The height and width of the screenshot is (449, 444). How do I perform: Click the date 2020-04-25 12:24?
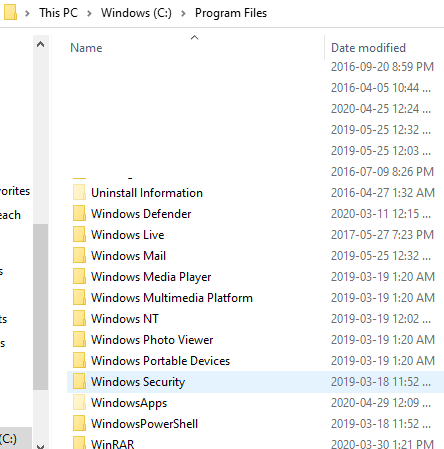click(x=381, y=109)
